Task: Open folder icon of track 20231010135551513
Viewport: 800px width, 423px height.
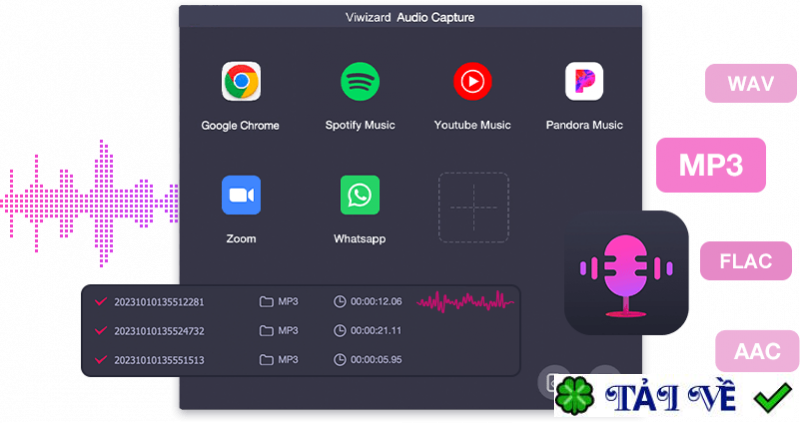Action: coord(266,360)
